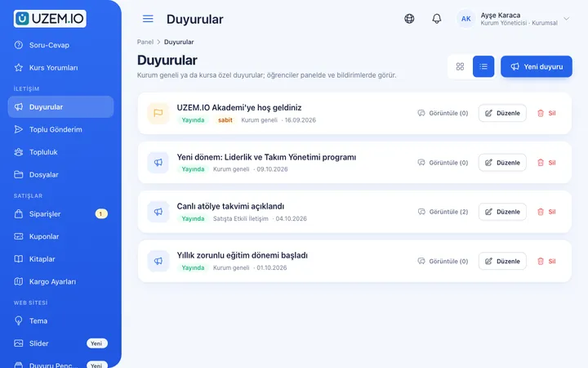Screen dimensions: 588x368
Task: Click Düzenle for Liderlik ve Takım Yönetimi
Action: click(502, 163)
